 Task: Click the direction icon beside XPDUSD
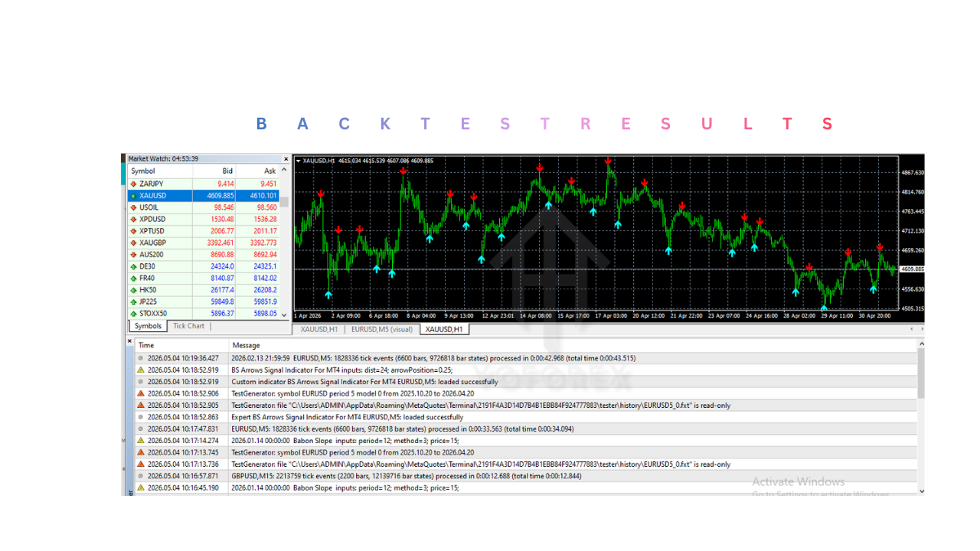click(x=133, y=219)
